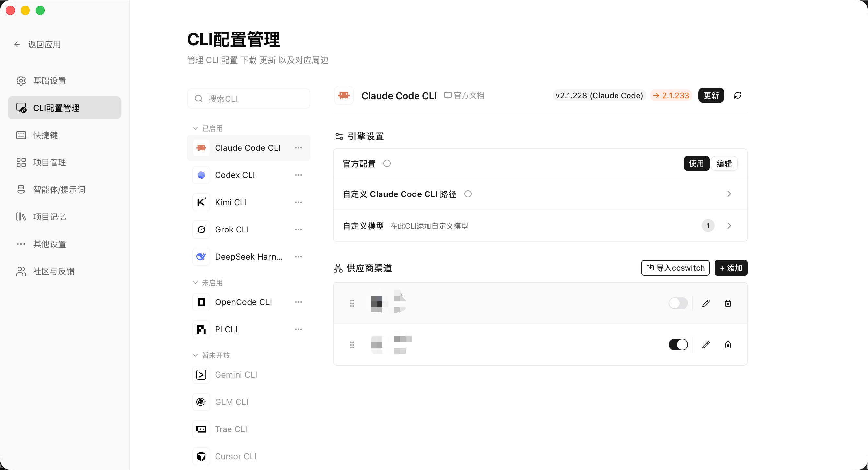Open the more menu for Grok CLI
868x470 pixels.
[x=298, y=229]
